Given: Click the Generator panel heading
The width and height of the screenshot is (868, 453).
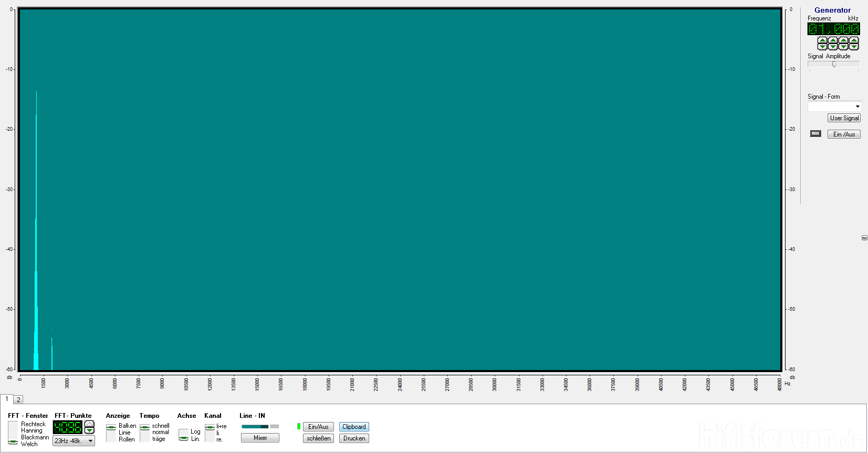Looking at the screenshot, I should (x=832, y=10).
